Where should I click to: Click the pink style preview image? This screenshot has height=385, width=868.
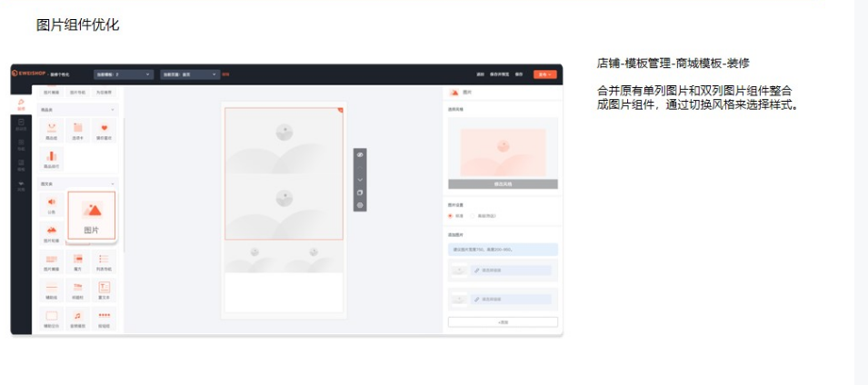click(503, 153)
